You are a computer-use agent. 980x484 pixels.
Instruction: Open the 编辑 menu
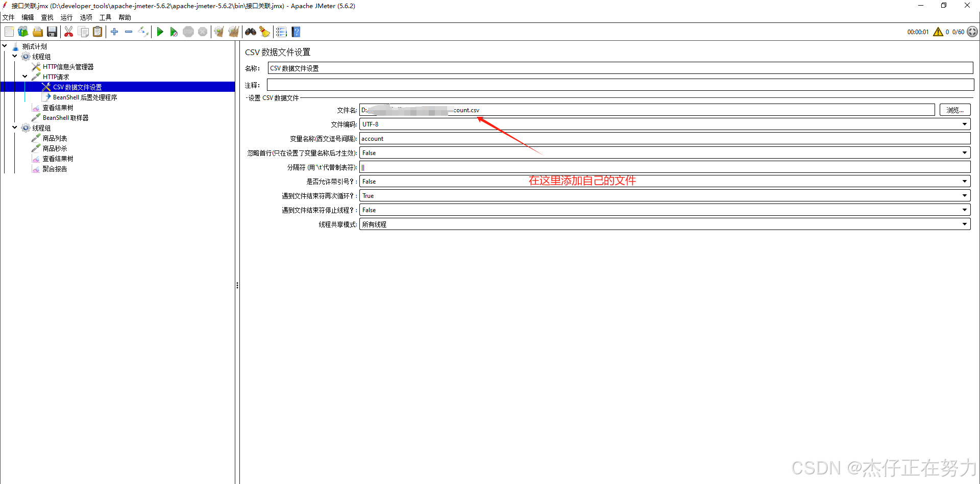coord(28,17)
